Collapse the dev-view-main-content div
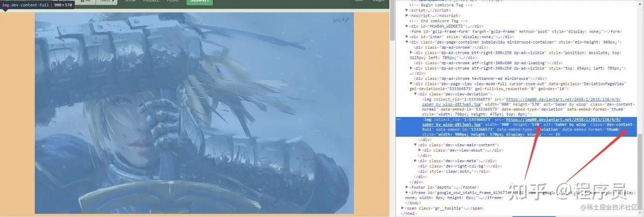The width and height of the screenshot is (644, 217). 416,145
